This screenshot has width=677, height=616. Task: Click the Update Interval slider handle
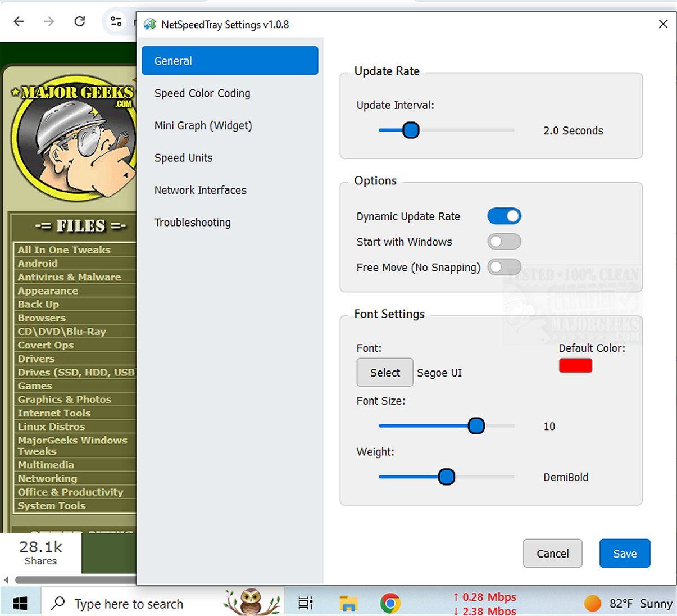pos(411,130)
